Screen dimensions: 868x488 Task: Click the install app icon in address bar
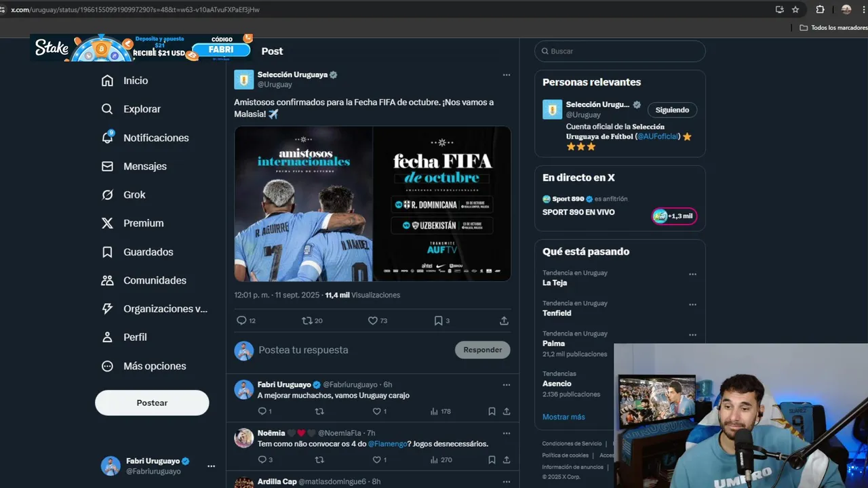click(x=779, y=9)
